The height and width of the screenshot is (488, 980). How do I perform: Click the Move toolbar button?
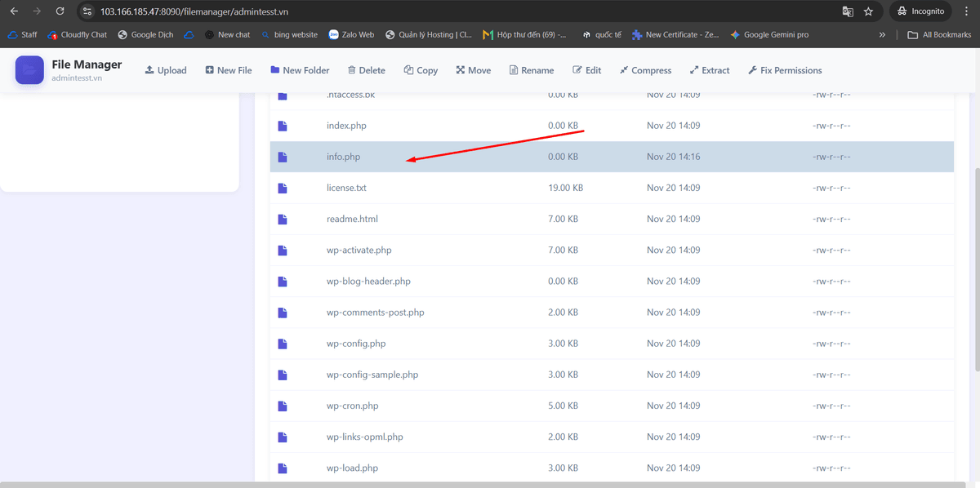[474, 70]
